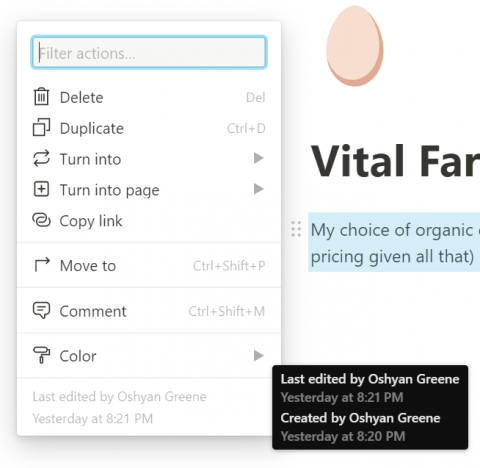Expand the Turn into submenu arrow
Image resolution: width=480 pixels, height=468 pixels.
258,158
